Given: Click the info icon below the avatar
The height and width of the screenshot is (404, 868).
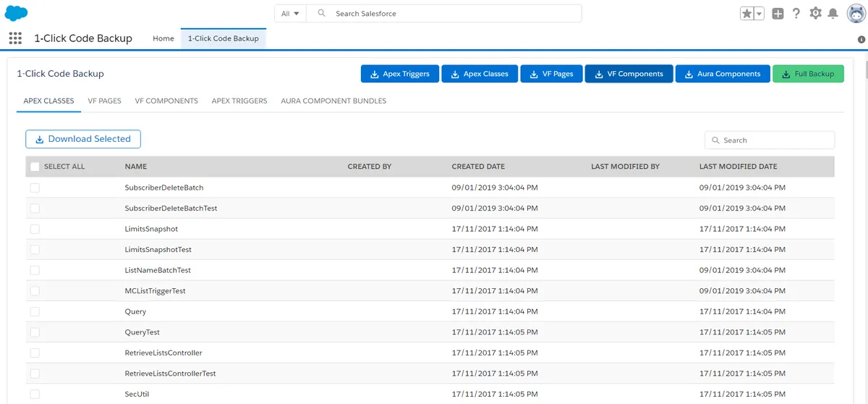Looking at the screenshot, I should point(861,40).
